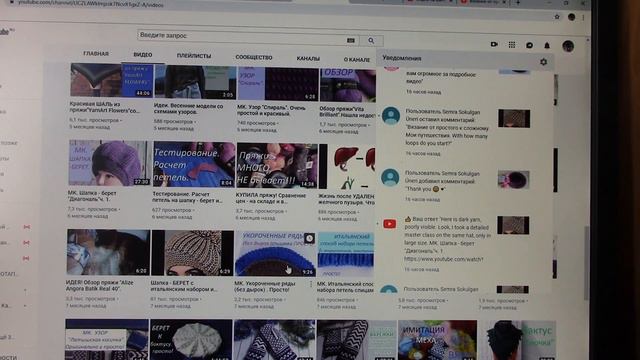The image size is (640, 360).
Task: Bookmark page with the star icon
Action: (x=557, y=17)
